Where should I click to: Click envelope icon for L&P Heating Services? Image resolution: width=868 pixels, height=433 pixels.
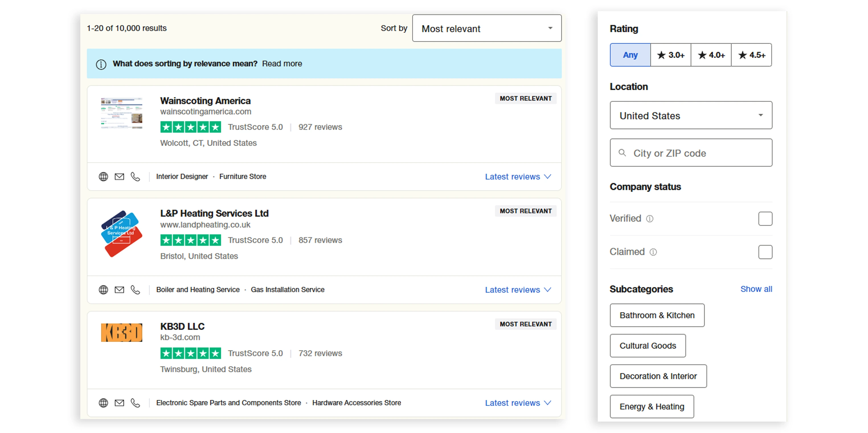[119, 289]
